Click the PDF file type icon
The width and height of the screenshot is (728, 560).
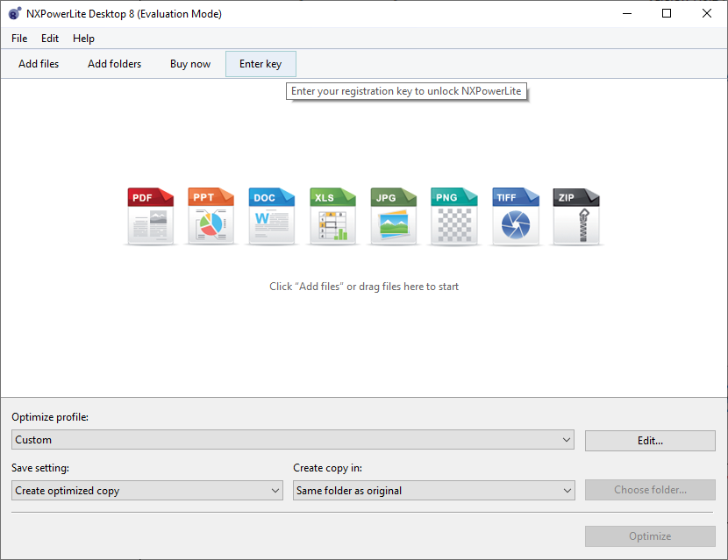tap(151, 216)
